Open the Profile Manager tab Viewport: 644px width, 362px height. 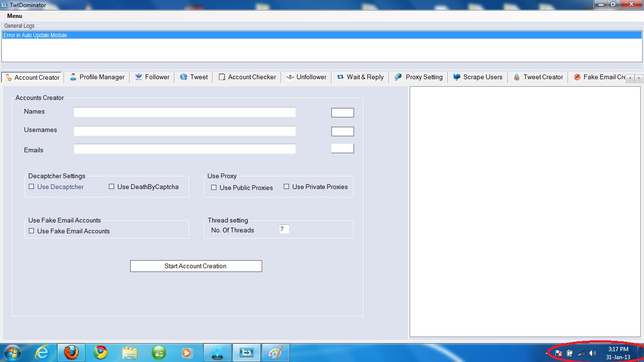97,77
